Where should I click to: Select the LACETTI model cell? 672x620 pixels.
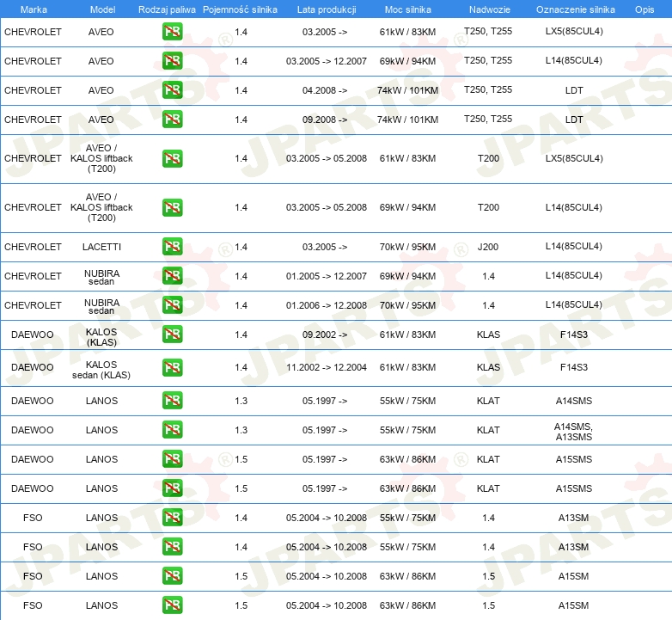pos(101,247)
